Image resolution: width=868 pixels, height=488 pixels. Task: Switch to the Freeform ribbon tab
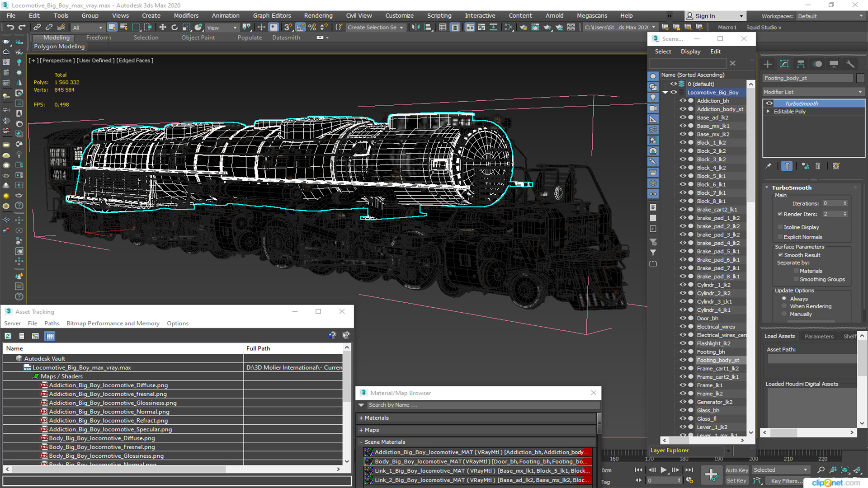point(99,38)
